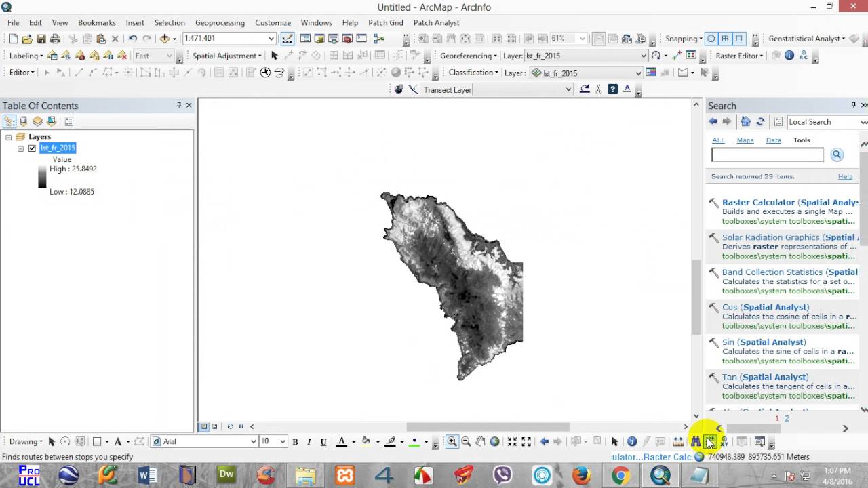The height and width of the screenshot is (488, 868).
Task: Click the Help link in Search
Action: [845, 176]
